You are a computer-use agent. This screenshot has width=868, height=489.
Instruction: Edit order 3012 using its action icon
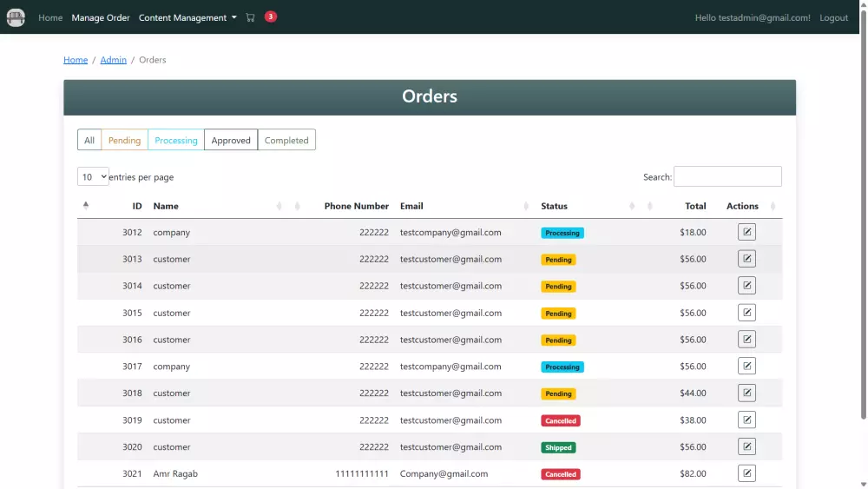(746, 232)
